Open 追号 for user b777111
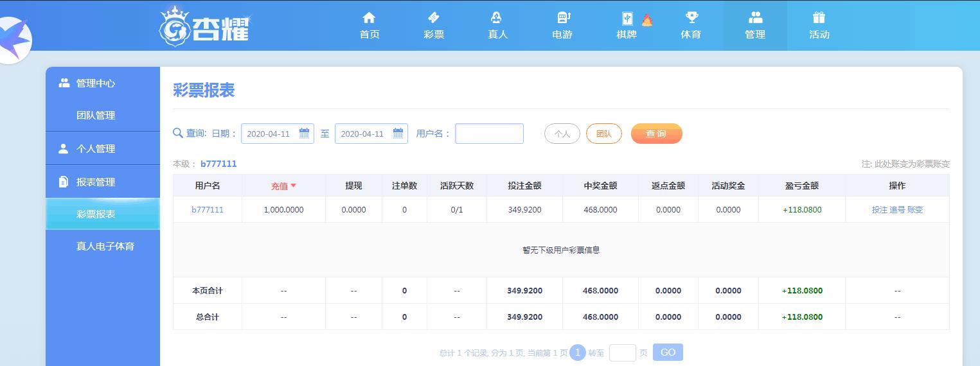Viewport: 980px width, 366px height. (897, 209)
